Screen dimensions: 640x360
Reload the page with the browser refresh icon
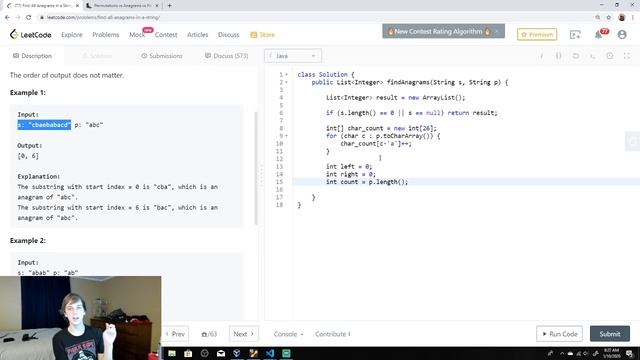pyautogui.click(x=29, y=18)
